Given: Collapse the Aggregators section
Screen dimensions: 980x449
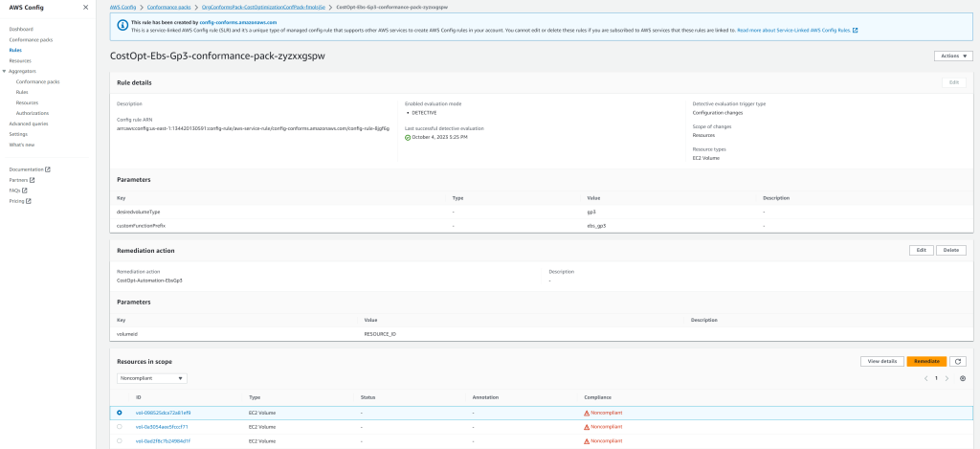Looking at the screenshot, I should [5, 71].
